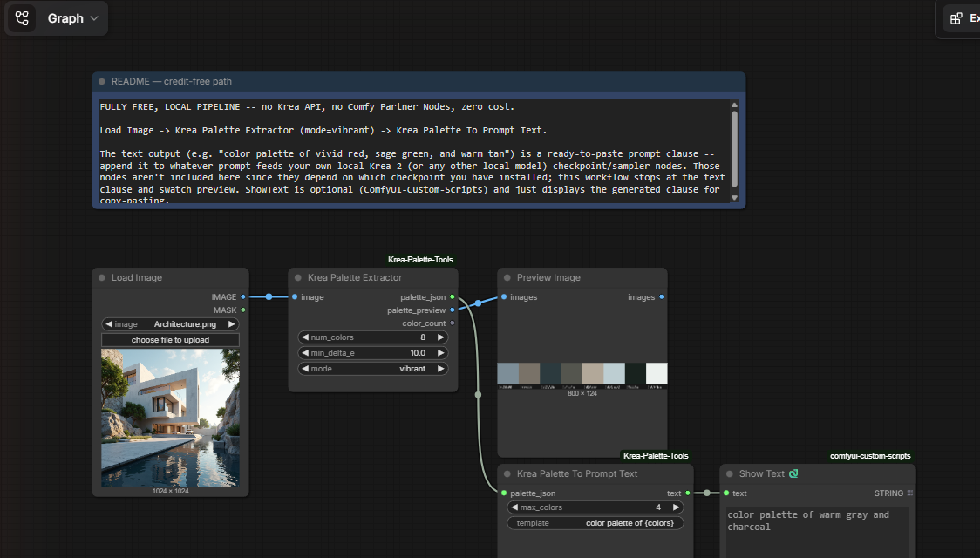Click the min_delta_e value 10.0
The width and height of the screenshot is (980, 558).
pos(418,353)
